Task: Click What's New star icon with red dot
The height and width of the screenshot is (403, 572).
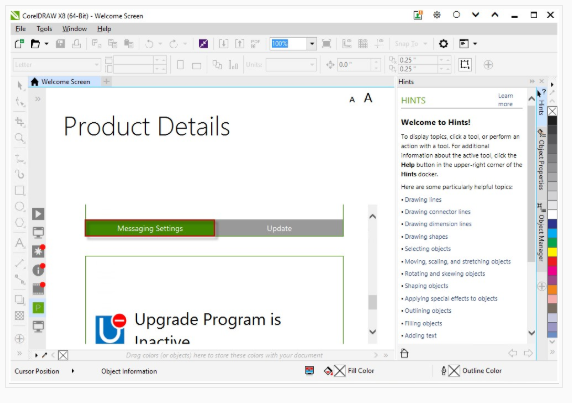Action: pos(38,251)
